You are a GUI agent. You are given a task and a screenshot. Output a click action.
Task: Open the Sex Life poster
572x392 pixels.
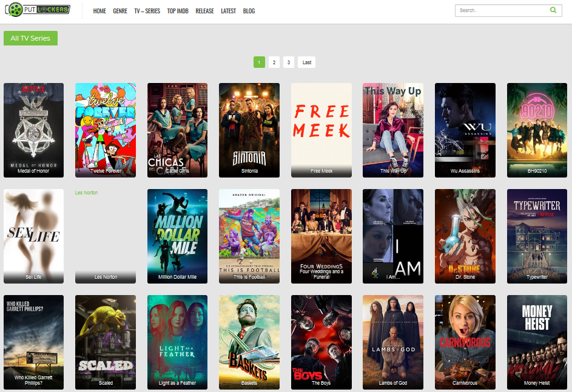tap(33, 236)
